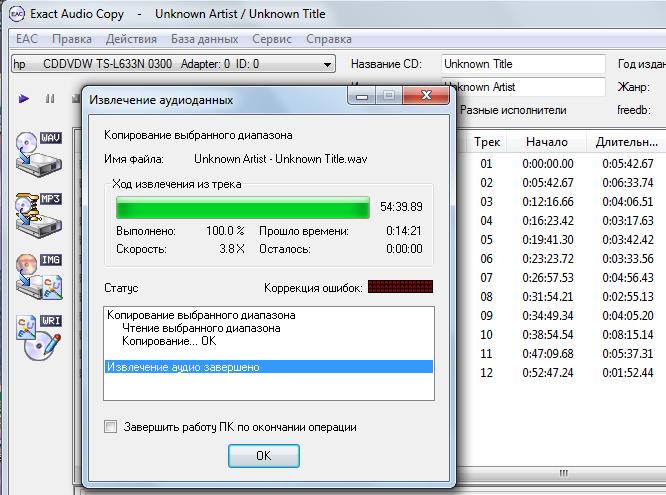Click elapsed time value 0:14:21
This screenshot has width=666, height=495.
coord(404,231)
